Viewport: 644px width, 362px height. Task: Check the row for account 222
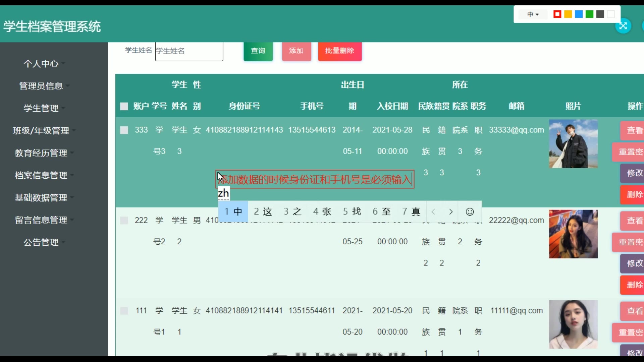point(124,220)
